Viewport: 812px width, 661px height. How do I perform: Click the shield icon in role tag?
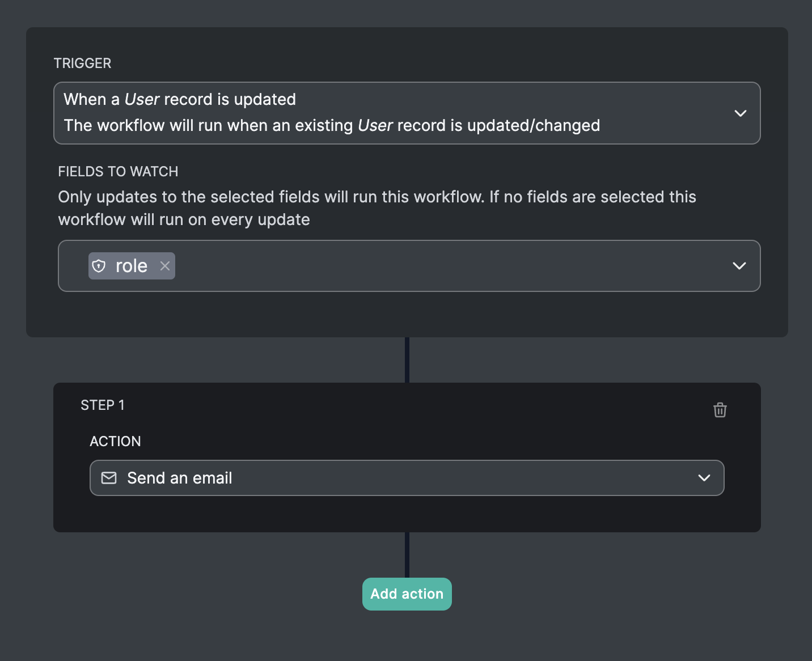click(x=99, y=266)
